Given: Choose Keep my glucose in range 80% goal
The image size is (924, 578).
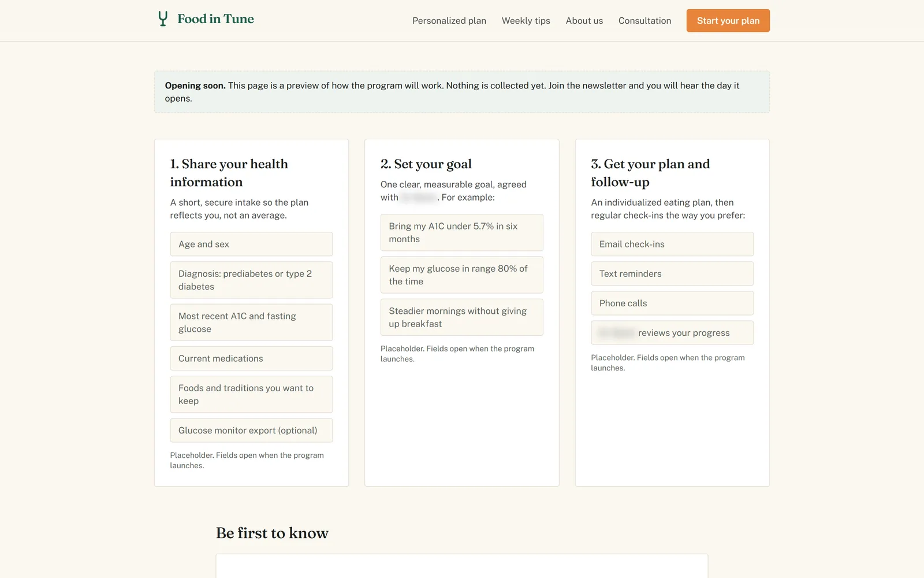Looking at the screenshot, I should pos(462,275).
